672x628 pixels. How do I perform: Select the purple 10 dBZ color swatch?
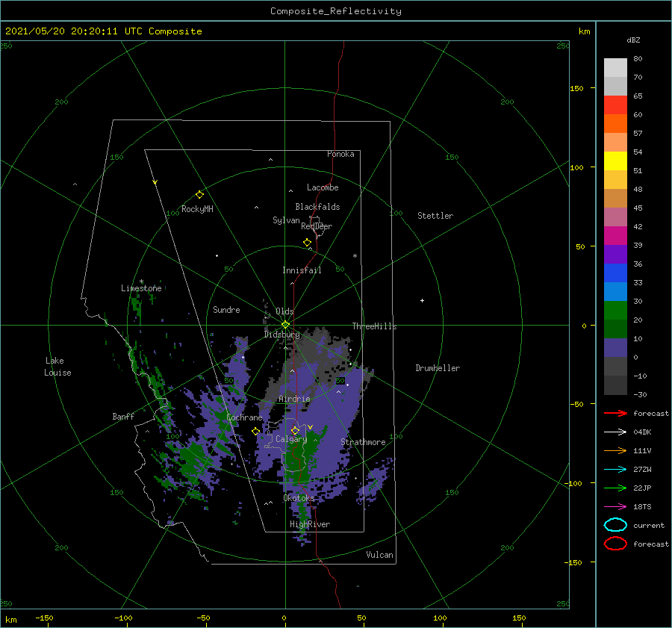point(615,348)
